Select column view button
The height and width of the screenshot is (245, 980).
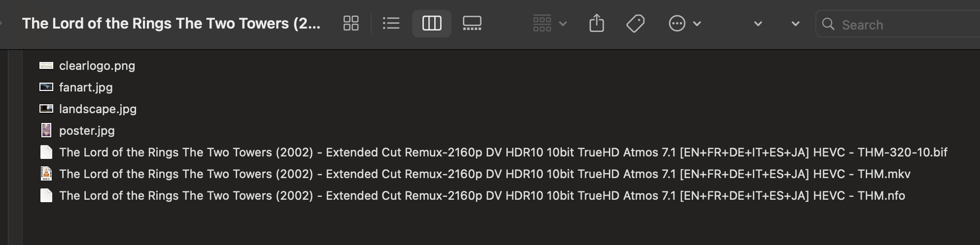(x=432, y=23)
